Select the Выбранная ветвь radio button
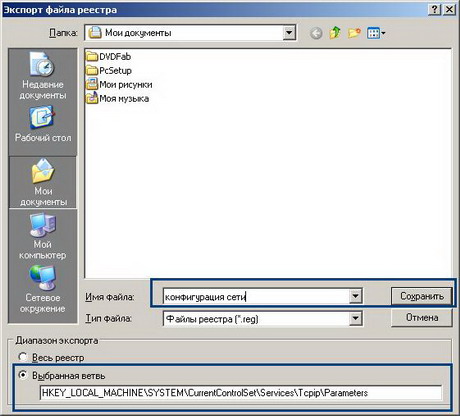This screenshot has width=460, height=416. (x=23, y=375)
